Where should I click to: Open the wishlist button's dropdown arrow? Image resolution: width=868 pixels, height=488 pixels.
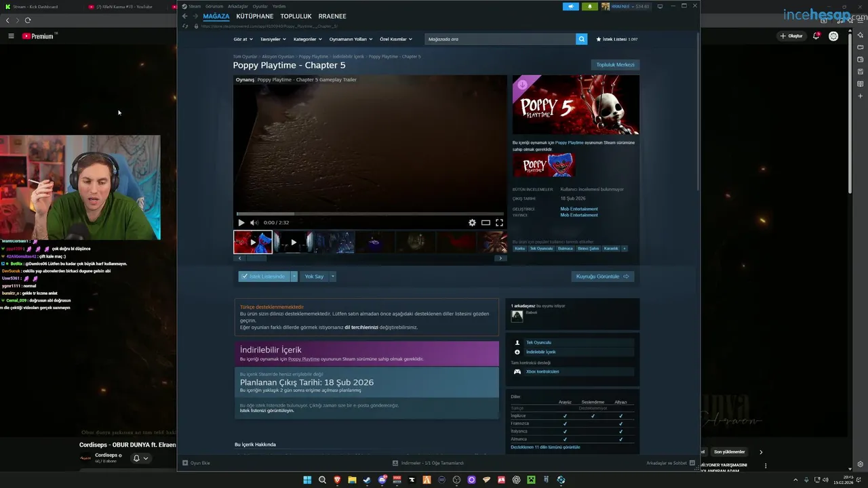pyautogui.click(x=294, y=277)
